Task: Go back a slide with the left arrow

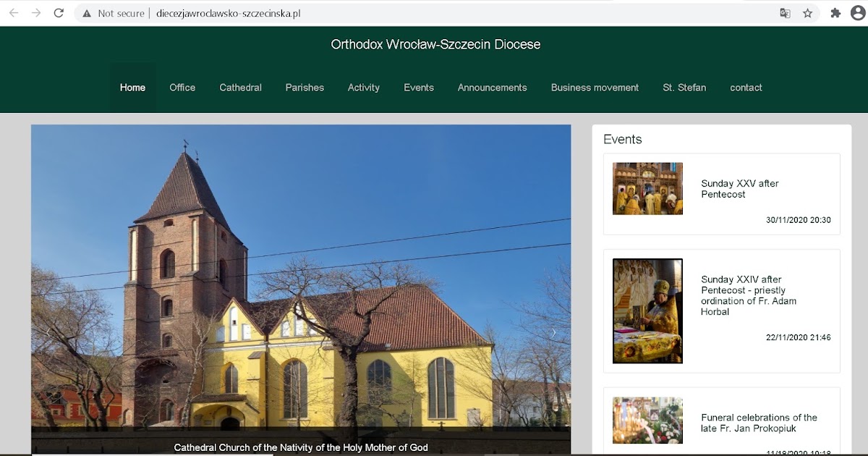Action: [48, 331]
